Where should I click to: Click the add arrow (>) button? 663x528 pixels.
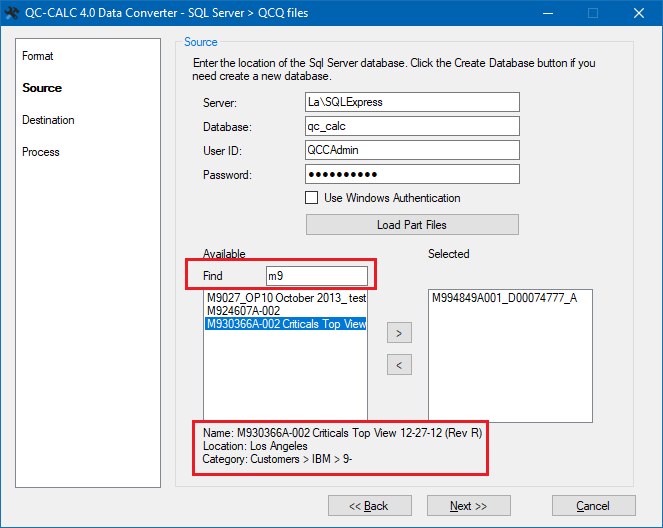(x=398, y=332)
